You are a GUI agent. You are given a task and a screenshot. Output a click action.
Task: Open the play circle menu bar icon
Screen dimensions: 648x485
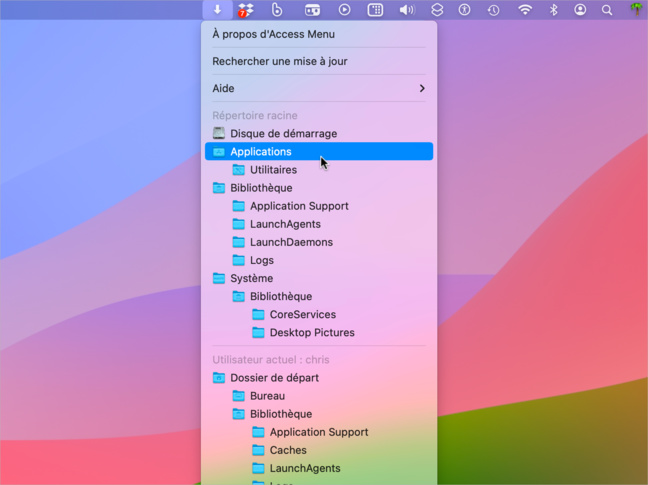click(x=344, y=10)
